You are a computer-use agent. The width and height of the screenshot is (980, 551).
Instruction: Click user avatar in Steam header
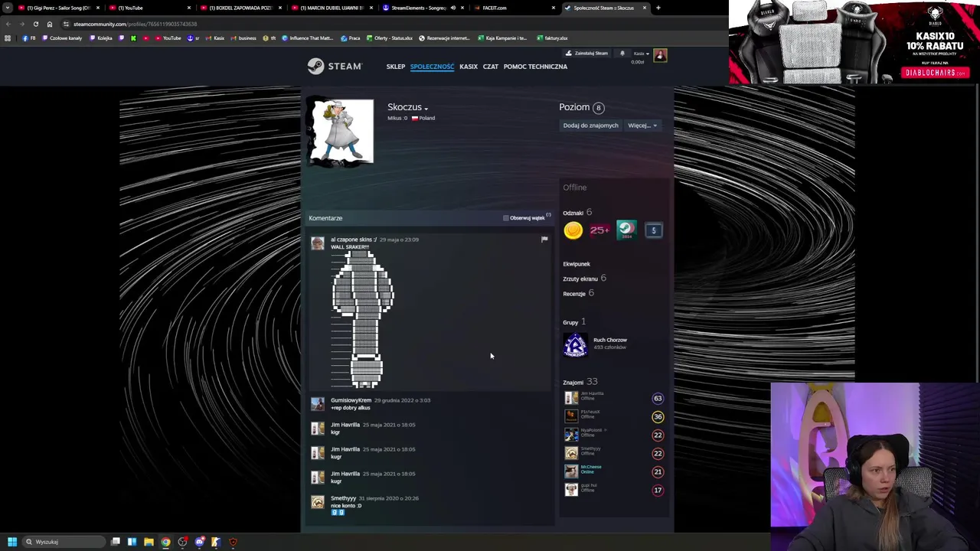tap(660, 55)
